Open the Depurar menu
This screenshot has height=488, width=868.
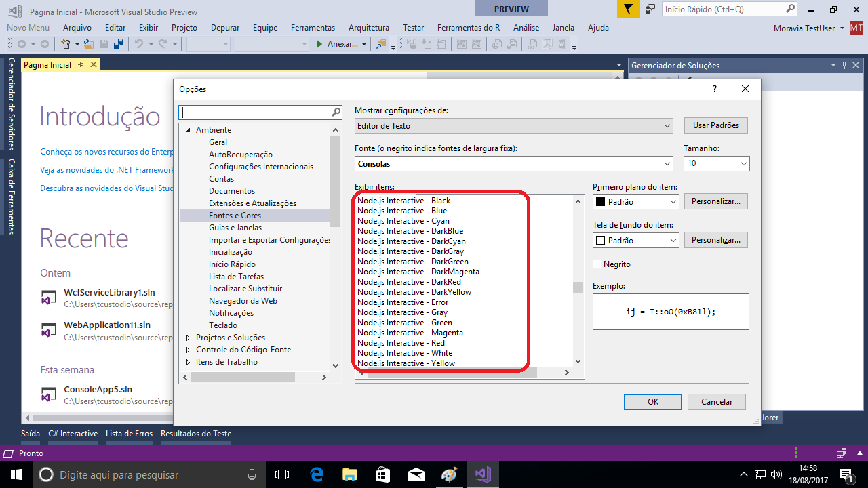224,27
